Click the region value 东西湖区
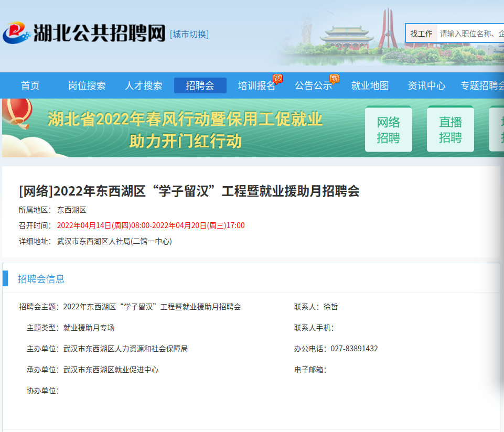This screenshot has height=432, width=504. point(72,210)
